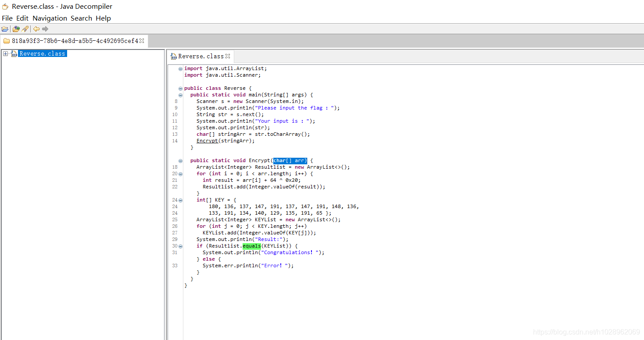Click 'Resultlist.add(Integer.valueOf(result));' line
The image size is (644, 340).
click(x=264, y=187)
